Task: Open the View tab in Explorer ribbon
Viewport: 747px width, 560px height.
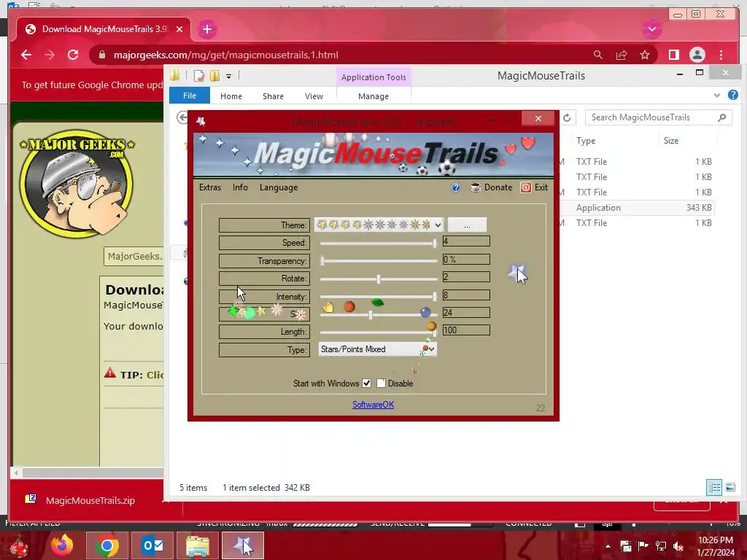Action: (x=314, y=96)
